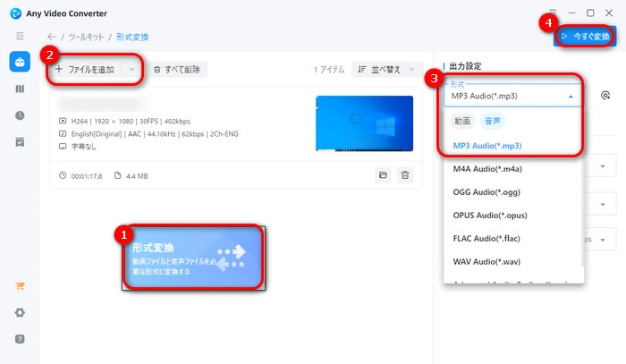Viewport: 626px width, 364px height.
Task: Click the video preview thumbnail
Action: click(x=364, y=123)
